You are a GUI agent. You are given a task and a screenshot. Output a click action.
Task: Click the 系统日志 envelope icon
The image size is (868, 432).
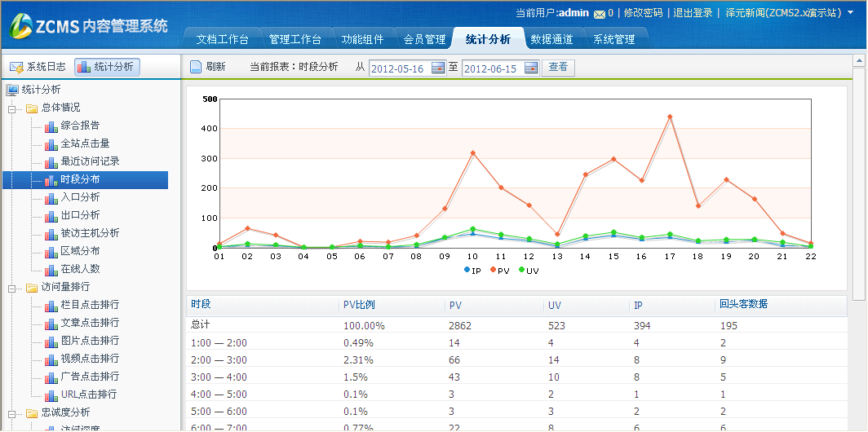pos(16,67)
